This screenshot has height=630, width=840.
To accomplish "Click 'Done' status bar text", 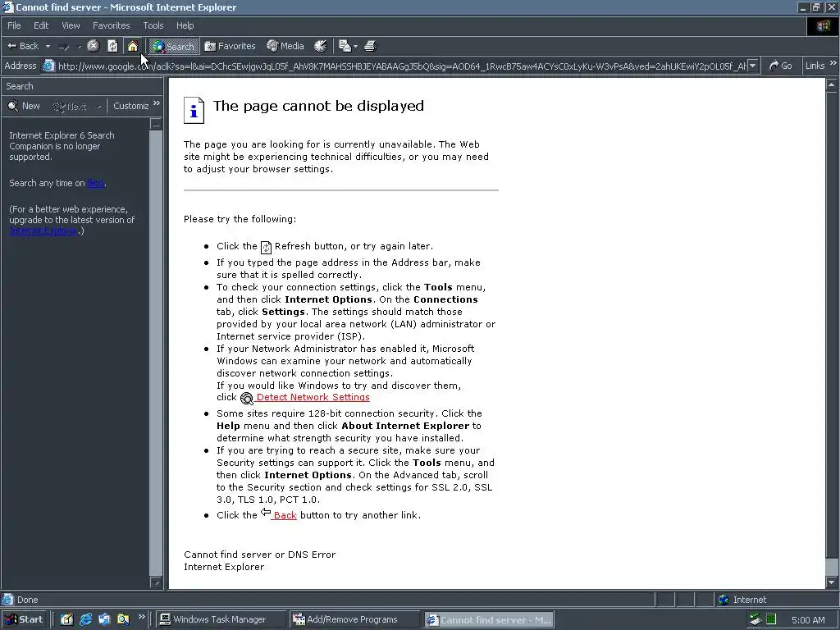I will (27, 600).
